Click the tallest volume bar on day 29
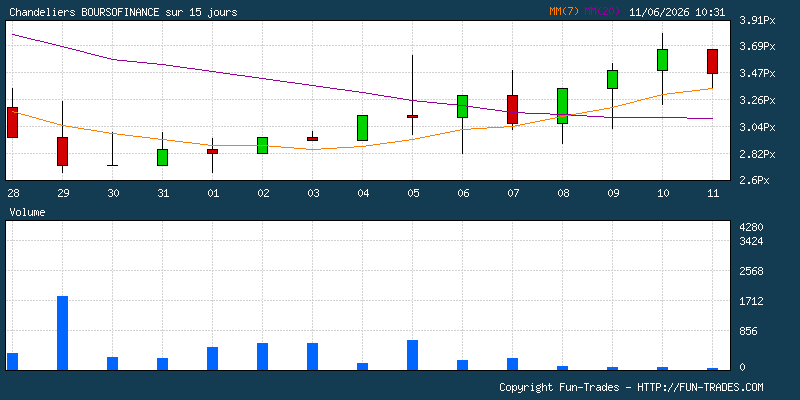Viewport: 800px width, 400px height. point(62,333)
